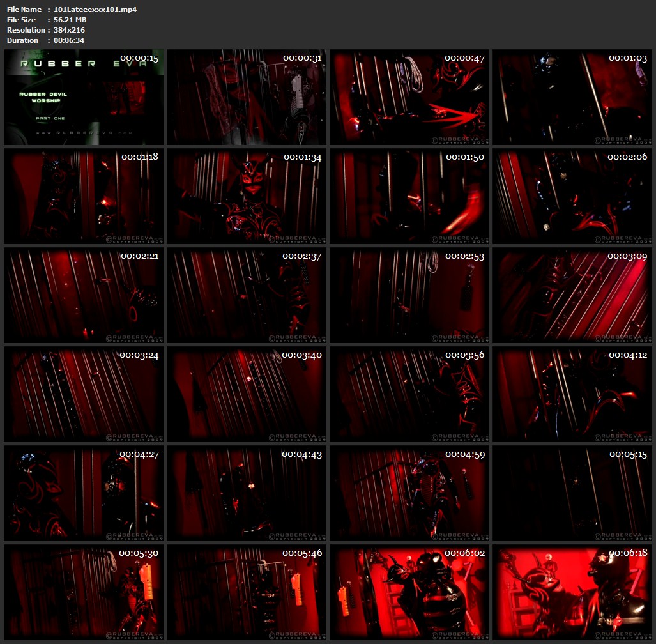Click the thumbnail marked 00:05:46

pos(247,592)
